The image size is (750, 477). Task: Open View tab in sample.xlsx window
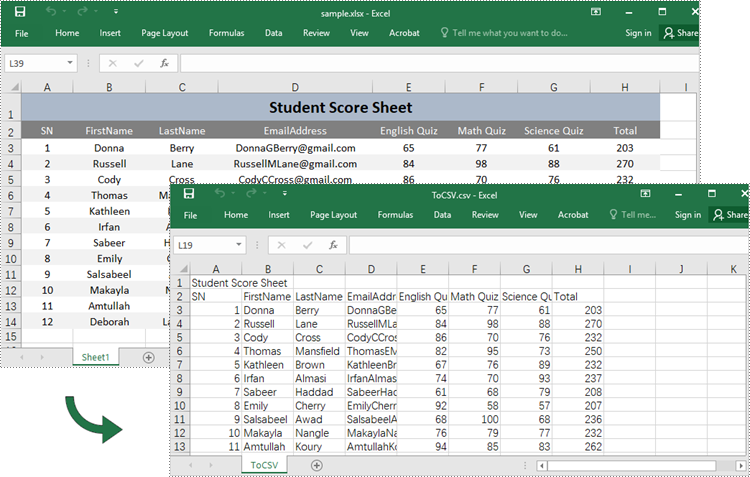[359, 33]
